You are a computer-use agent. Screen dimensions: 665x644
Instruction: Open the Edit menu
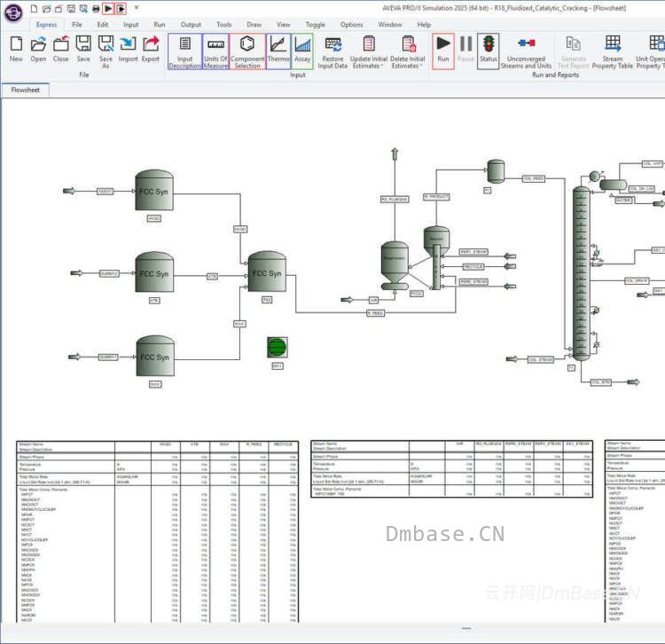[103, 25]
